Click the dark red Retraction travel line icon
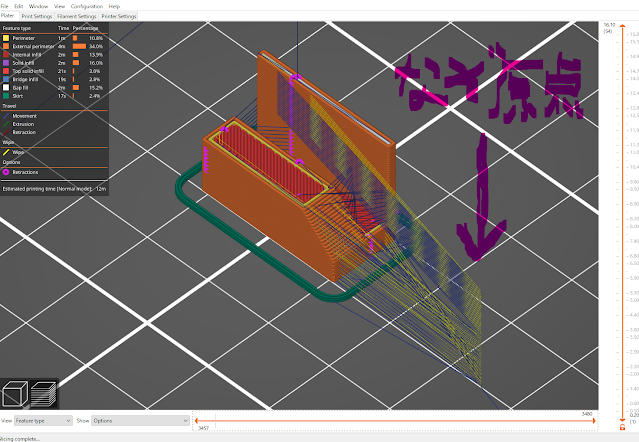The height and width of the screenshot is (442, 639). 6,132
